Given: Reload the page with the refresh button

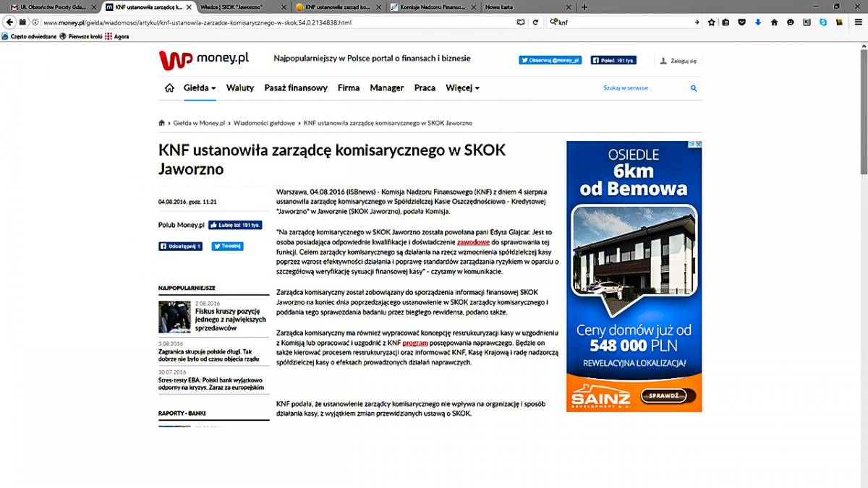Looking at the screenshot, I should point(535,22).
